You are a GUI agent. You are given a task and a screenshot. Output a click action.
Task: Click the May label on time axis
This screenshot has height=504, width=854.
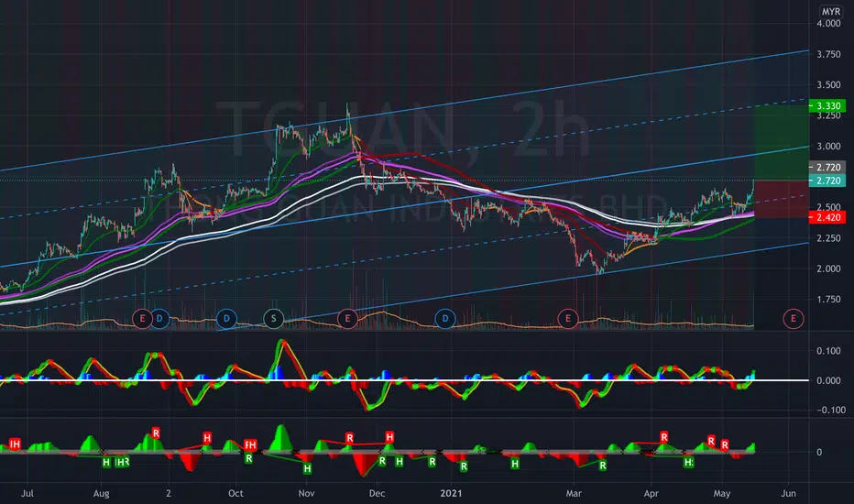click(722, 493)
